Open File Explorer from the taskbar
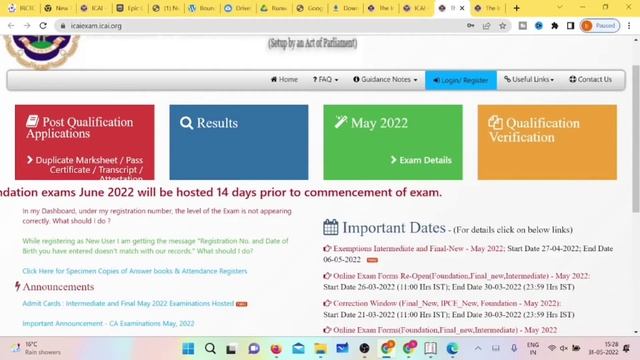The height and width of the screenshot is (360, 640). [x=320, y=349]
